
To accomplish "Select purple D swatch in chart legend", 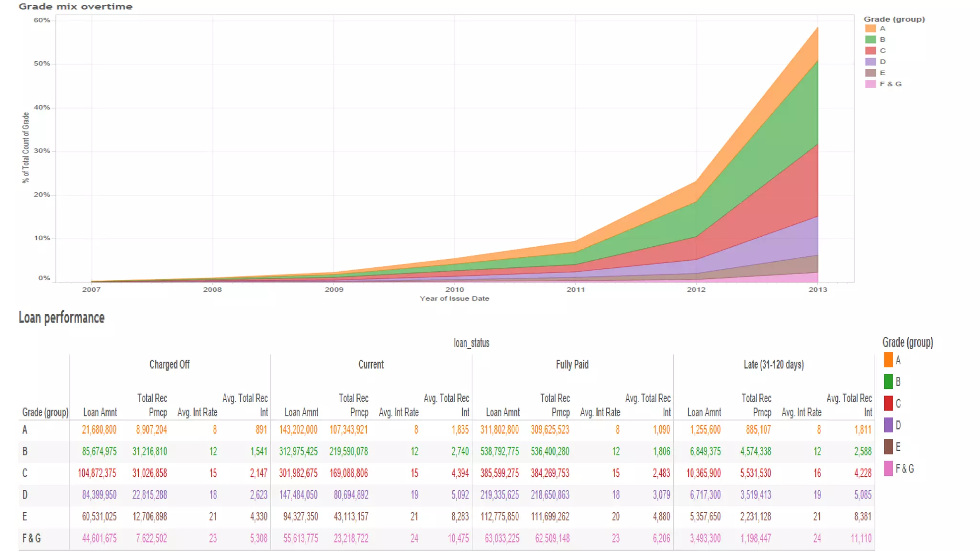I will (870, 62).
